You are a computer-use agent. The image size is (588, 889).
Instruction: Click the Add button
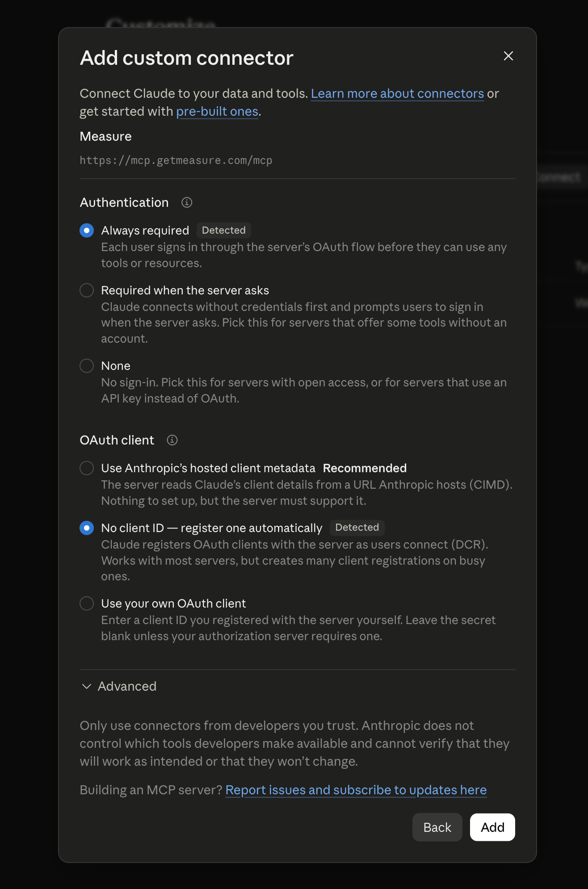tap(492, 827)
